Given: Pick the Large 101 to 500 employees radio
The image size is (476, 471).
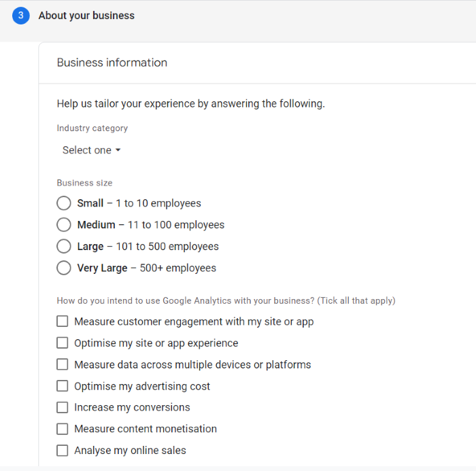Looking at the screenshot, I should click(64, 247).
